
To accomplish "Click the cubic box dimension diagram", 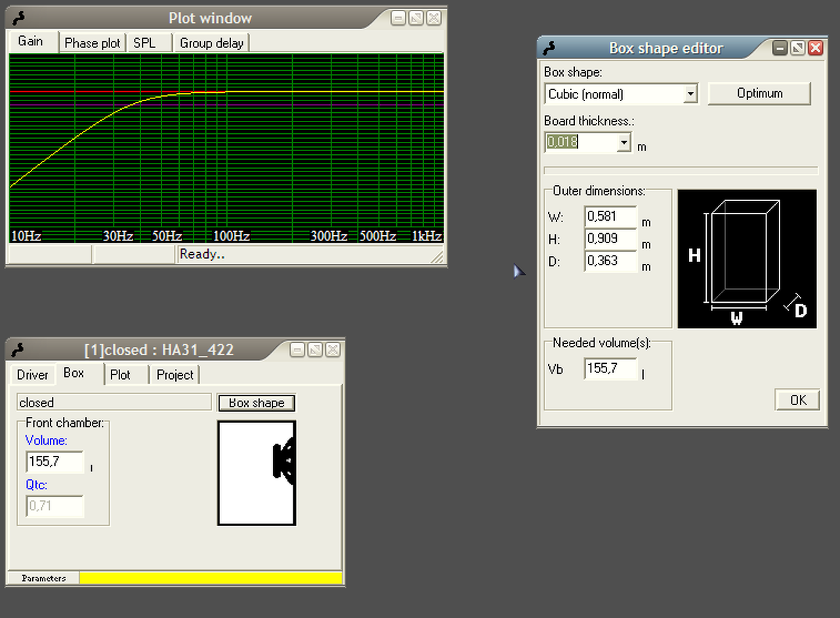I will coord(747,259).
